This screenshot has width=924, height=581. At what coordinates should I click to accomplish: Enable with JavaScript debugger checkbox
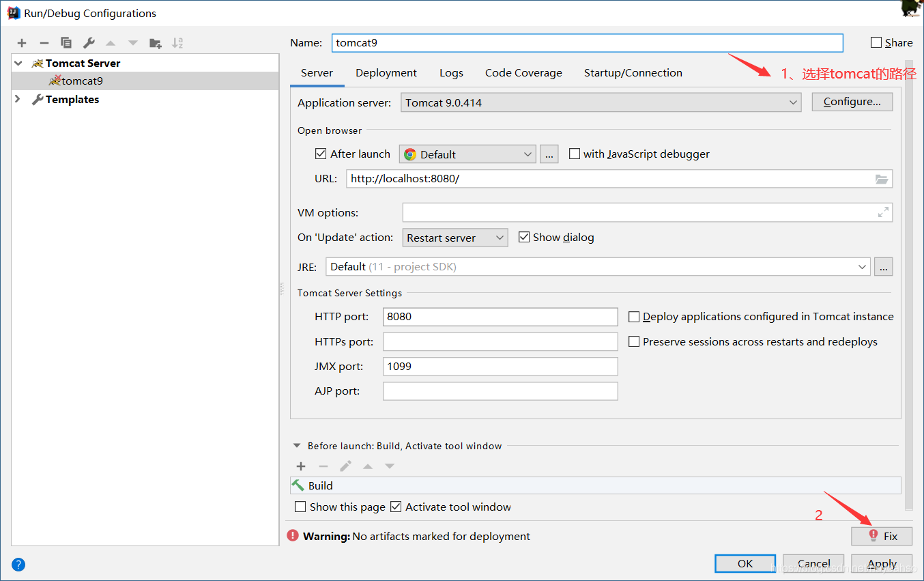575,154
